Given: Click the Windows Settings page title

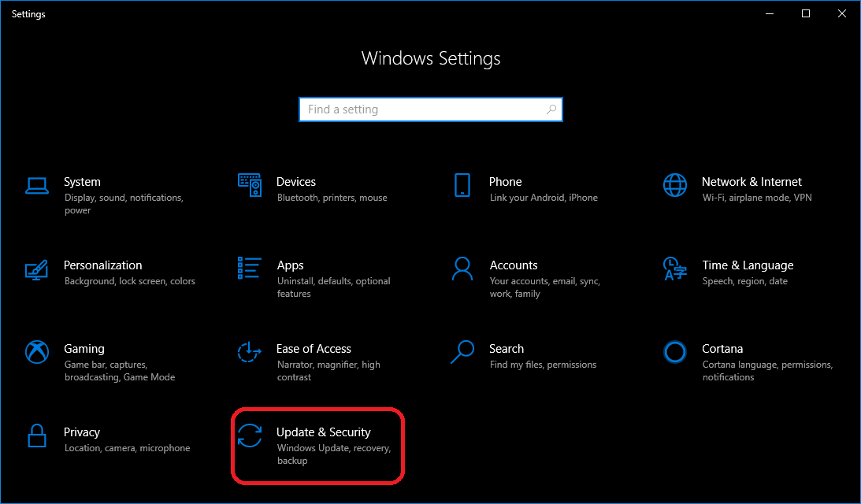Looking at the screenshot, I should (x=431, y=58).
